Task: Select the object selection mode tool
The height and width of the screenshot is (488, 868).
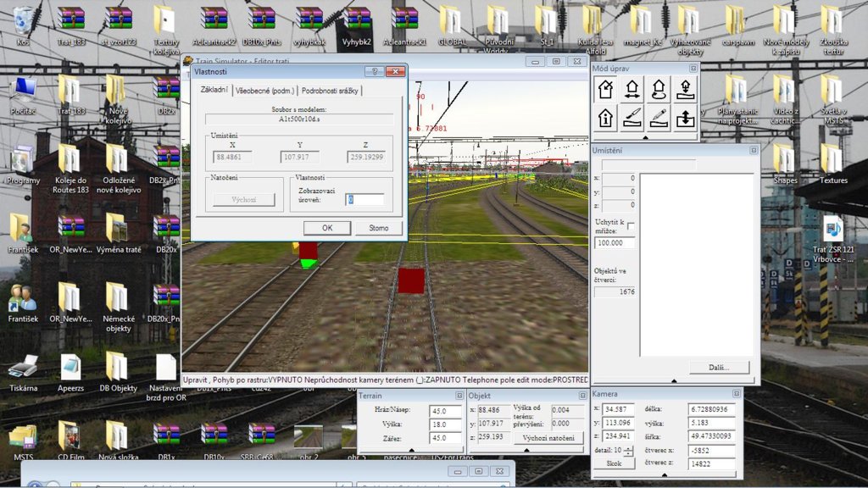Action: [605, 89]
